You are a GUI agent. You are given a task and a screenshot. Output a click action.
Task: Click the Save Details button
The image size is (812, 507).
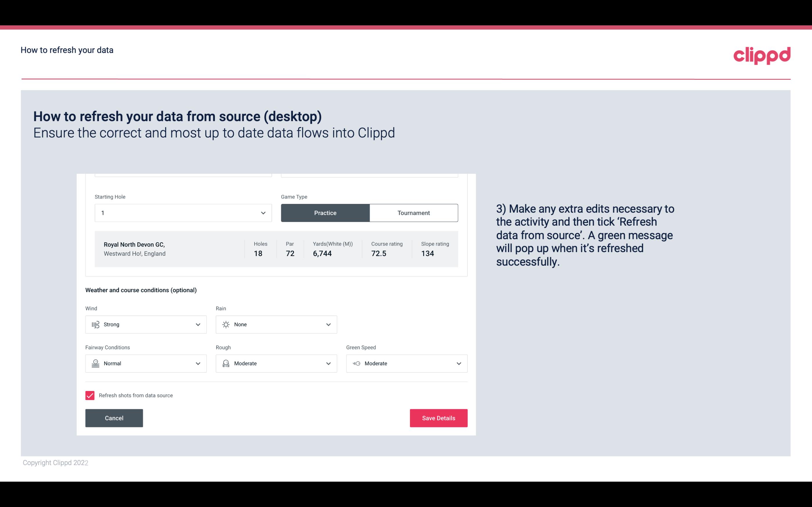438,418
